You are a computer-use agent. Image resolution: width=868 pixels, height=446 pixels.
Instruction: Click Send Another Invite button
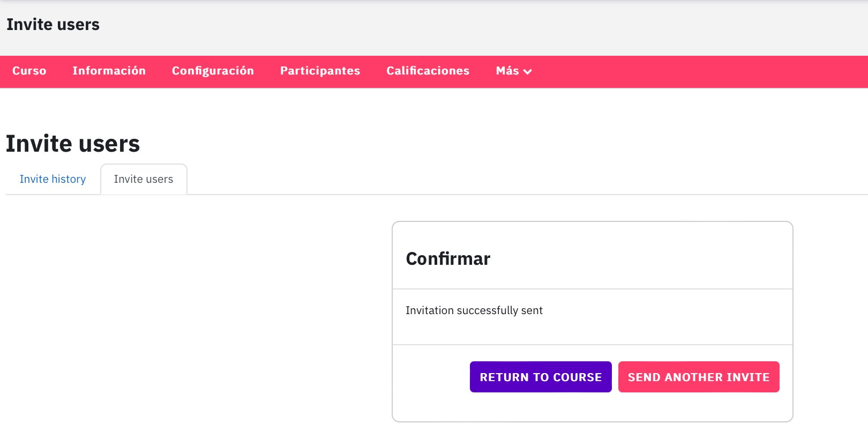[x=699, y=377]
